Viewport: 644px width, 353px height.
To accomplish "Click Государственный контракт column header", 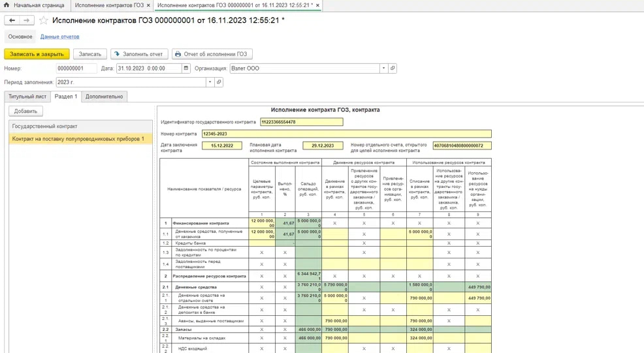I will coord(80,127).
